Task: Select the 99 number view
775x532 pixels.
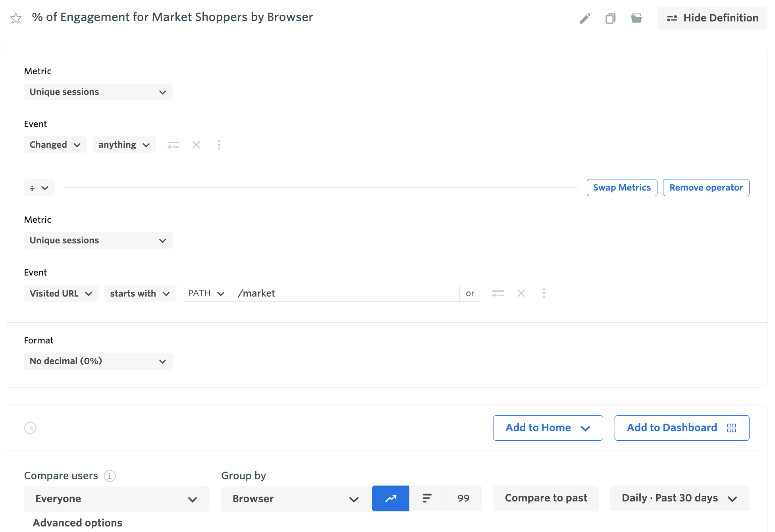Action: [x=463, y=498]
